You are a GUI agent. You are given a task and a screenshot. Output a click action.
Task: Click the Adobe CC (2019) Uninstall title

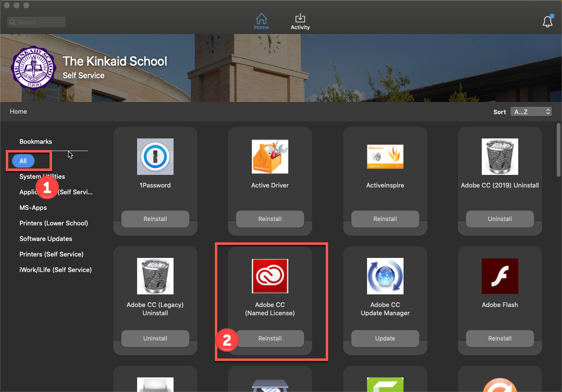(x=500, y=185)
